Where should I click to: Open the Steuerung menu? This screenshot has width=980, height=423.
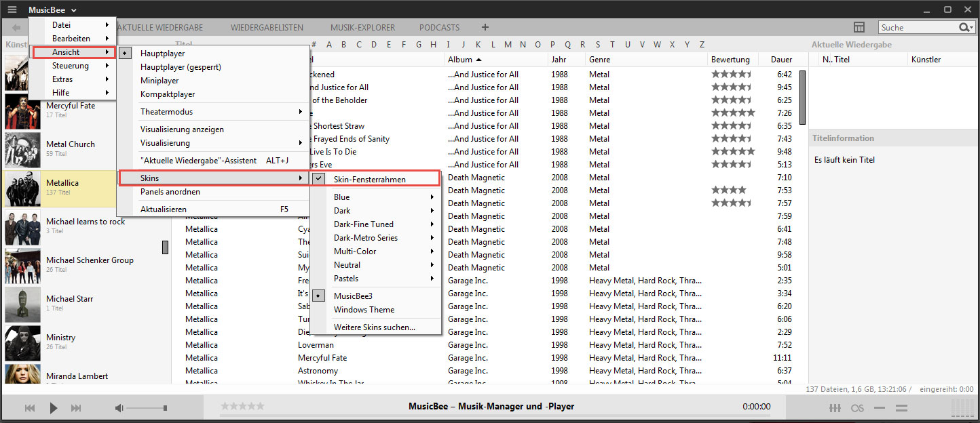click(72, 66)
